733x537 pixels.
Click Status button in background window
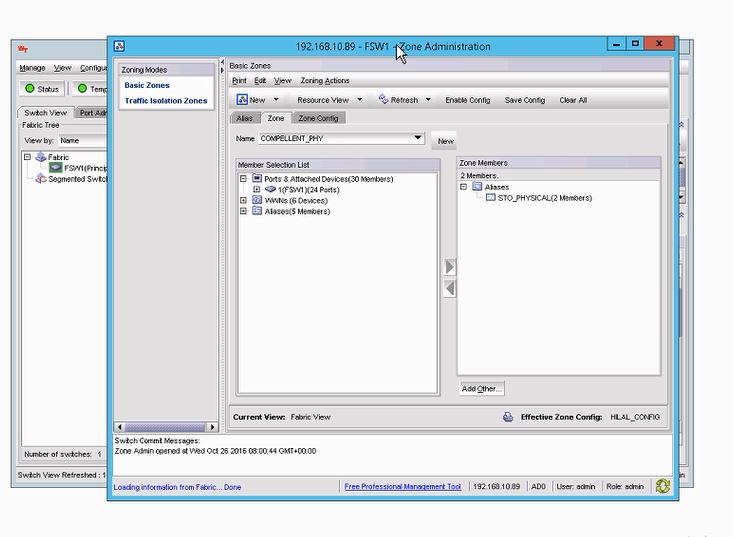[42, 88]
